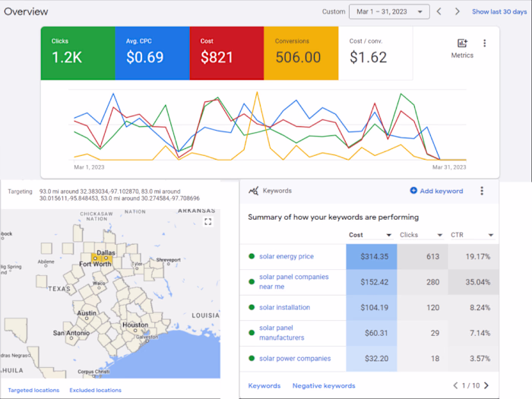The image size is (532, 399).
Task: Click status dot for solar power companies
Action: [x=252, y=358]
